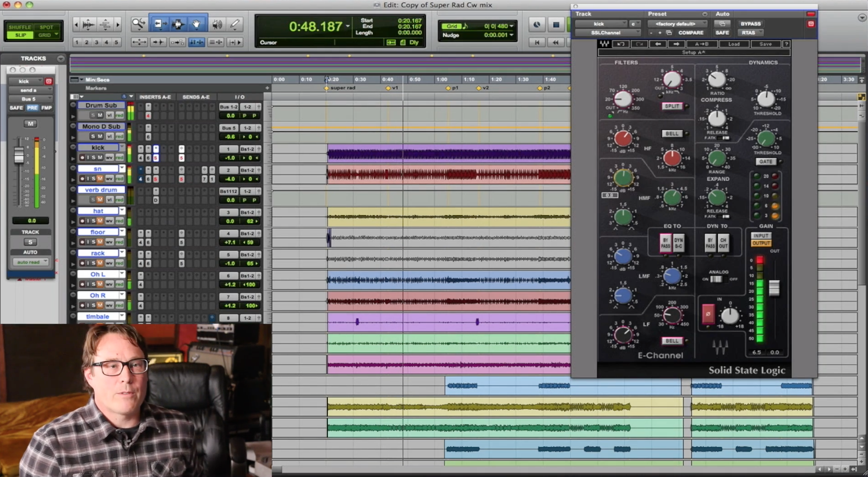Click the Waves logo in plugin
This screenshot has height=477, width=868.
(604, 44)
